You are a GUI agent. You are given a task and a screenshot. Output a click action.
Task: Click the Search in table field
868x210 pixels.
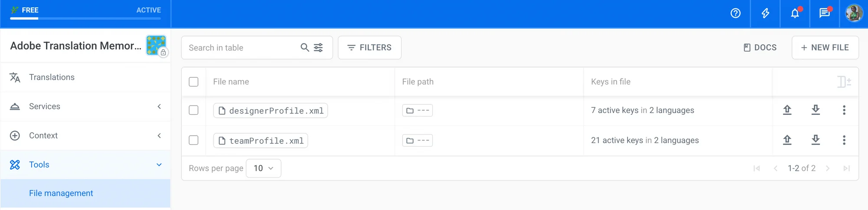[x=242, y=47]
